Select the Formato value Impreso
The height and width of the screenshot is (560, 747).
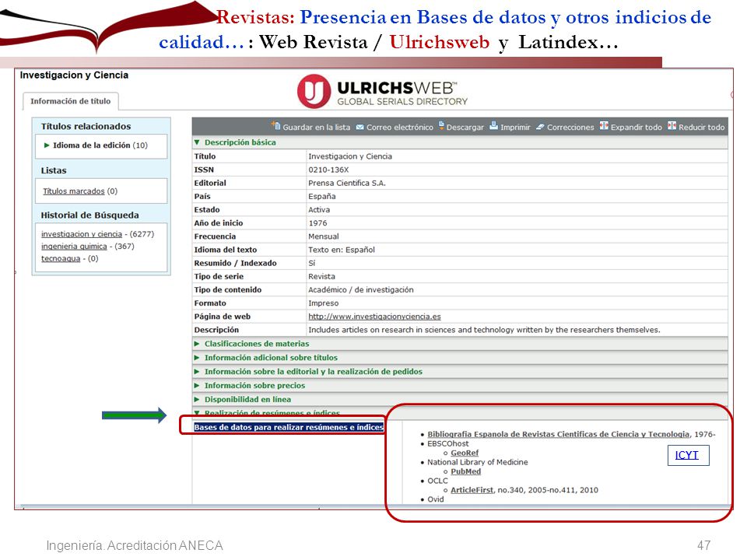coord(324,303)
